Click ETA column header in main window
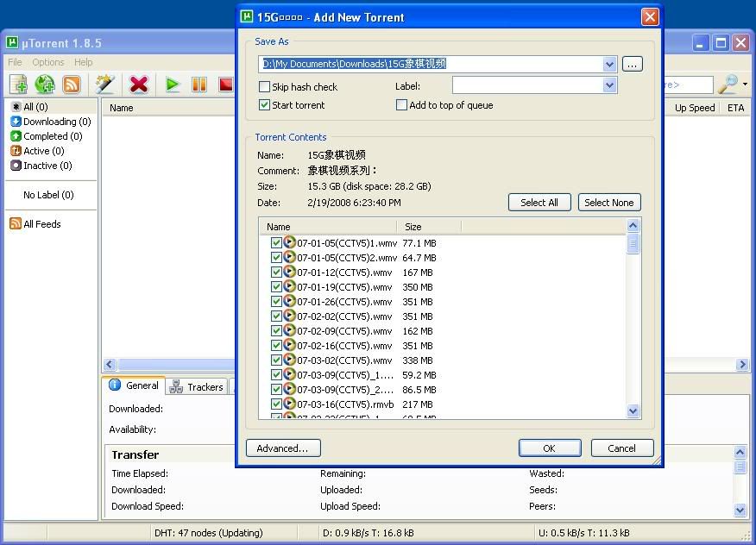Viewport: 756px width, 545px height. pos(736,108)
